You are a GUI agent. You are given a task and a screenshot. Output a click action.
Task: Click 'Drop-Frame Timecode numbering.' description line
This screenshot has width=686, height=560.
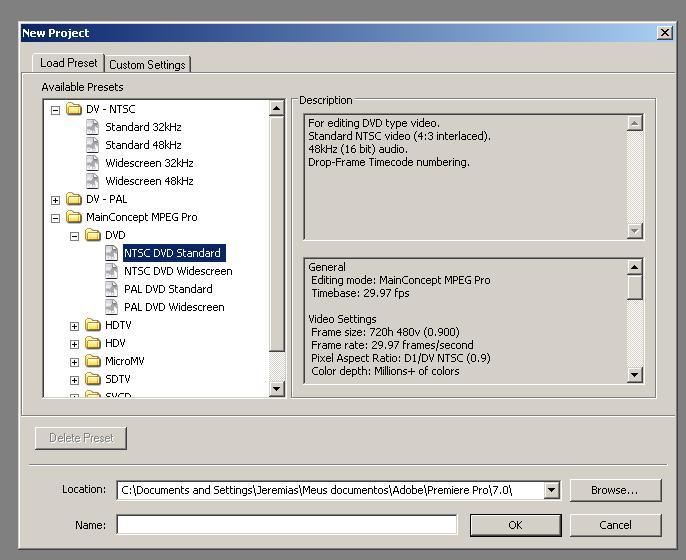pyautogui.click(x=388, y=162)
